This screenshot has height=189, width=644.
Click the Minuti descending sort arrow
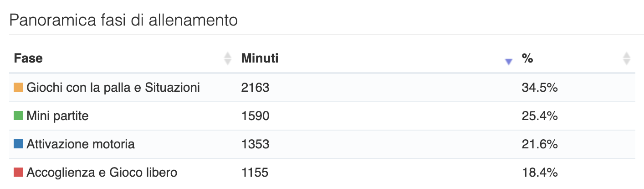509,62
